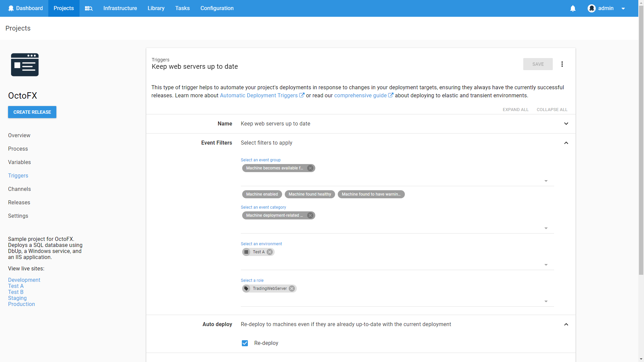
Task: Remove the TradingWebServer role chip
Action: [x=292, y=289]
